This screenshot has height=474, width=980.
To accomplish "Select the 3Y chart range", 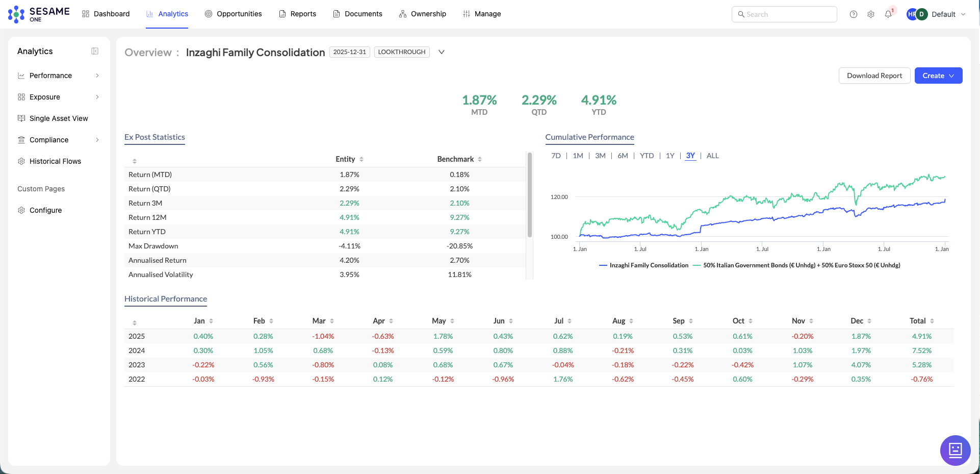I will pyautogui.click(x=690, y=156).
